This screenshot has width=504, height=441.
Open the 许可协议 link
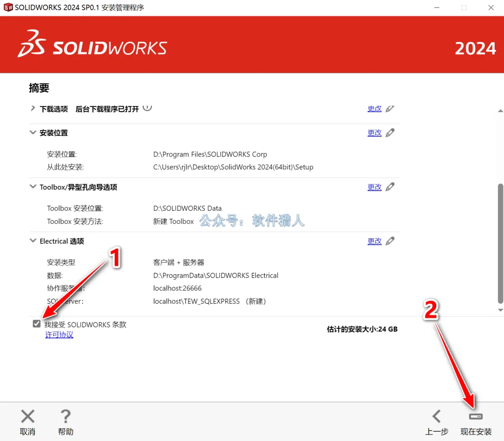click(59, 334)
